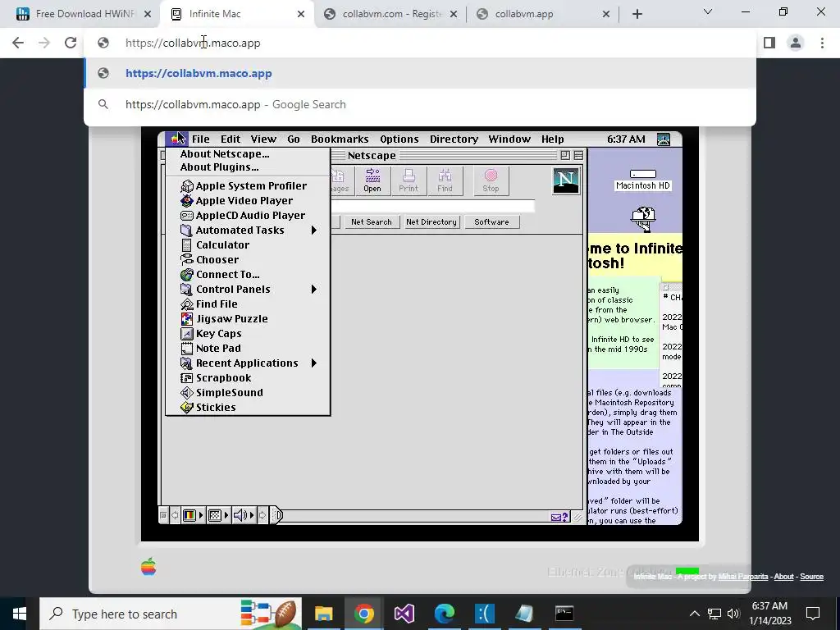The image size is (840, 630).
Task: Click the Netscape Print toolbar button
Action: tap(409, 180)
